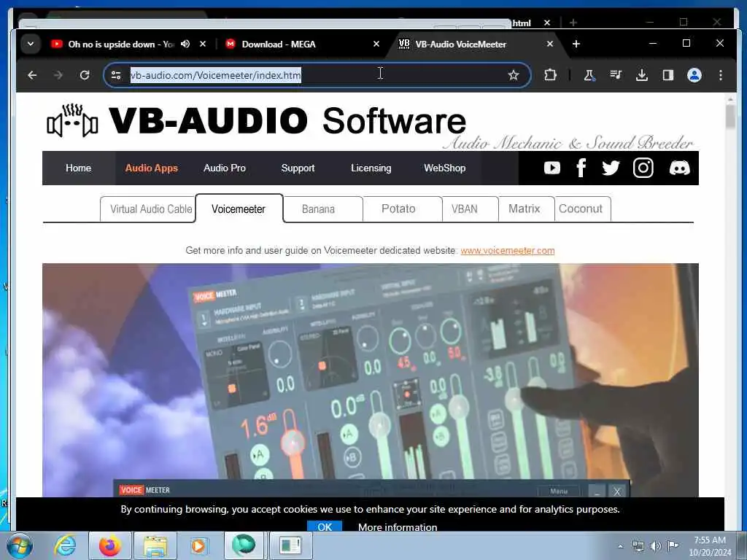Select the Voicemeeter product tab
The height and width of the screenshot is (560, 747).
point(239,209)
